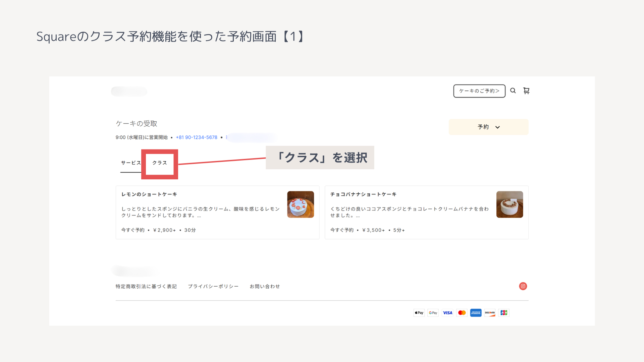Image resolution: width=644 pixels, height=362 pixels.
Task: Open the search magnifier icon
Action: point(513,90)
